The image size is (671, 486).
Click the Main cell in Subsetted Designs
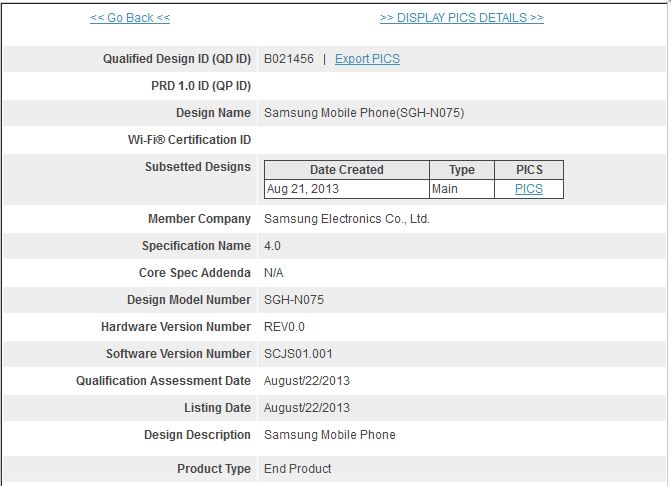[x=446, y=189]
